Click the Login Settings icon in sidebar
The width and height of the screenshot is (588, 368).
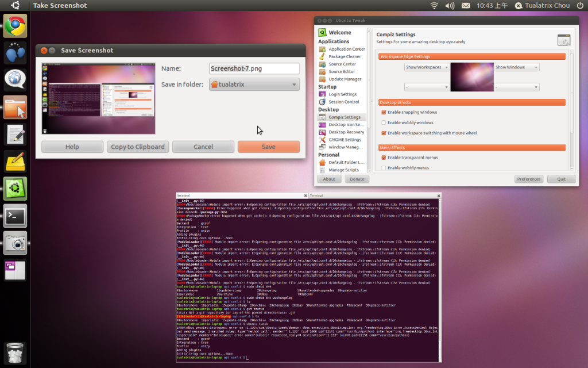[322, 94]
